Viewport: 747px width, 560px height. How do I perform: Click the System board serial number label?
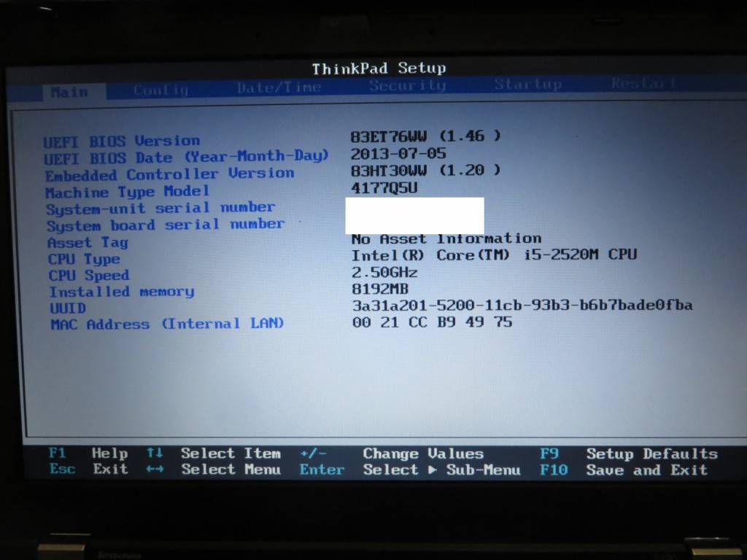point(166,225)
